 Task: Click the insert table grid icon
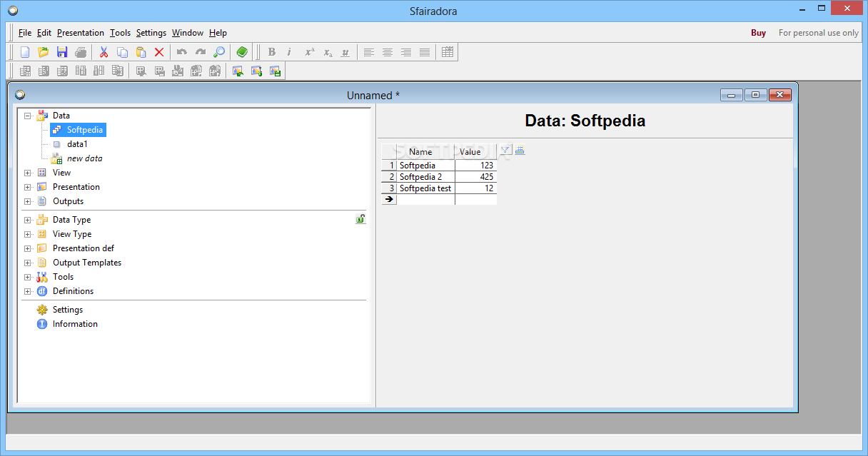pyautogui.click(x=448, y=52)
